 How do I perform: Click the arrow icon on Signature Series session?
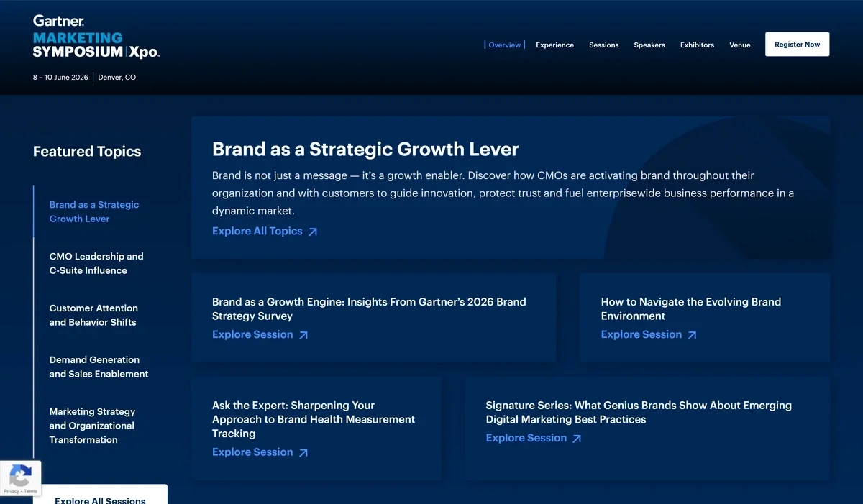click(x=577, y=438)
